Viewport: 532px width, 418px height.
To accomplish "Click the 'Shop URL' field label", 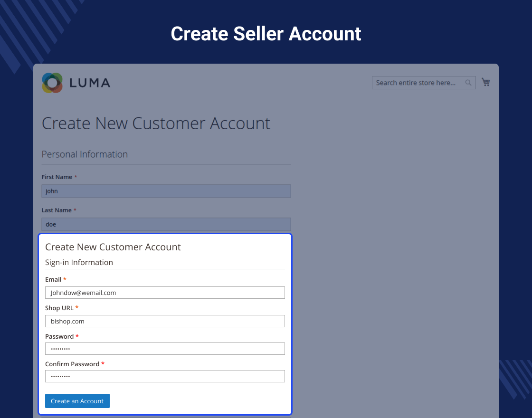I will pyautogui.click(x=59, y=308).
